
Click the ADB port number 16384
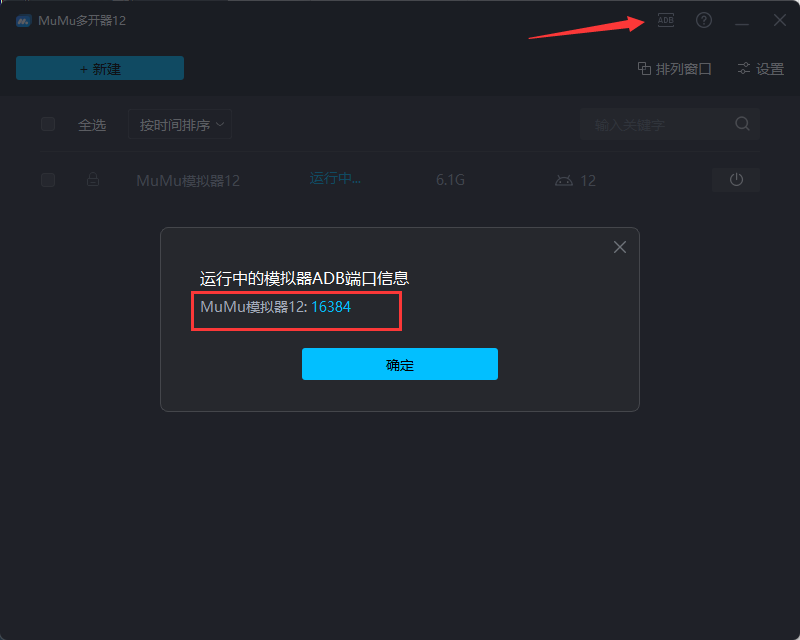(x=331, y=307)
